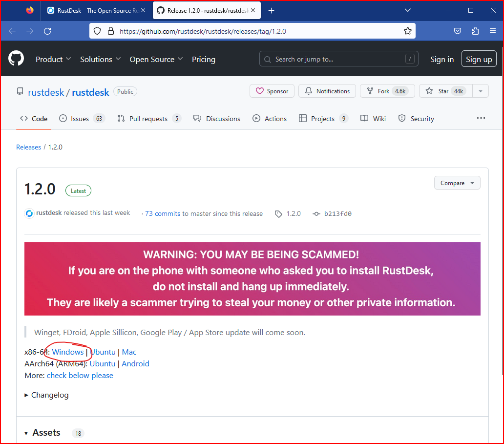
Task: Click the Notifications button
Action: click(x=327, y=91)
